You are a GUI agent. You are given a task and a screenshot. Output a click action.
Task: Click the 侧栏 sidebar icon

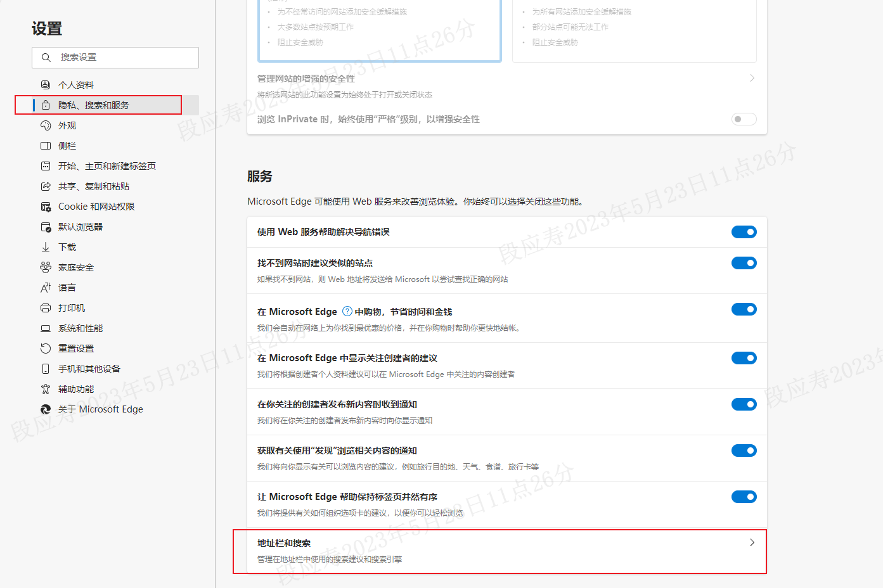point(46,146)
